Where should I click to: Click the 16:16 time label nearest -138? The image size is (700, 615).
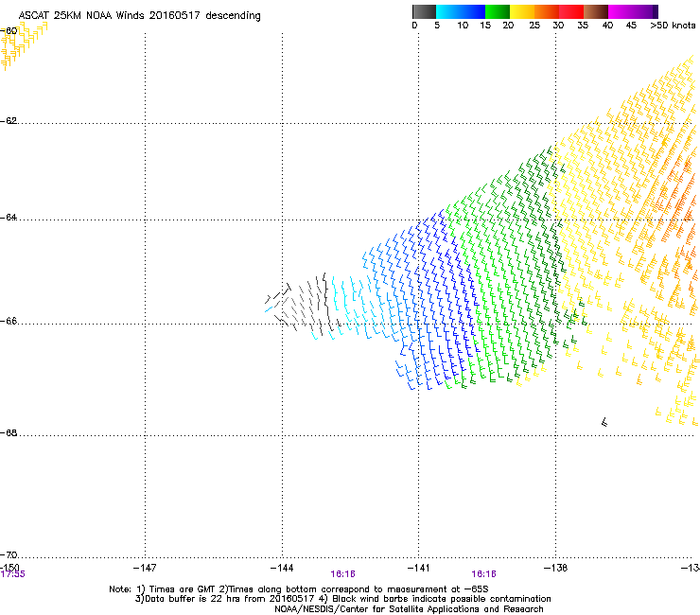484,574
